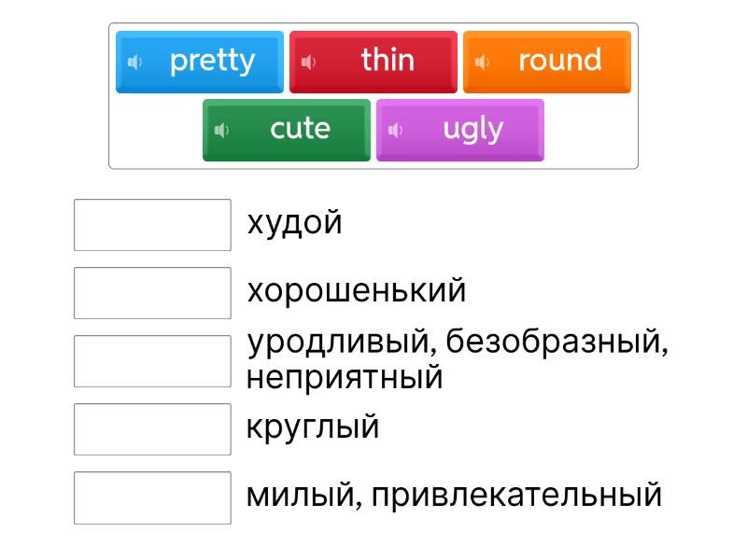Viewport: 747px width, 560px height.
Task: Select the green cute word tile
Action: pyautogui.click(x=300, y=129)
